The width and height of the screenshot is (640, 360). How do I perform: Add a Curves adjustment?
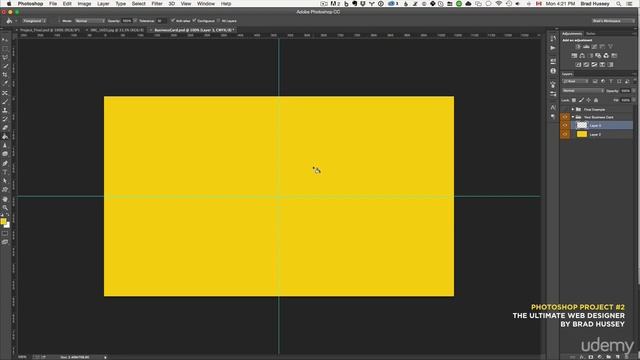click(x=594, y=47)
